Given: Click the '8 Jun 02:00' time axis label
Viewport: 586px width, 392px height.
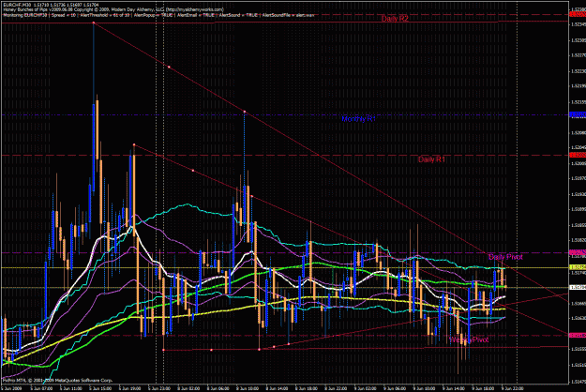Looking at the screenshot, I should [188, 388].
